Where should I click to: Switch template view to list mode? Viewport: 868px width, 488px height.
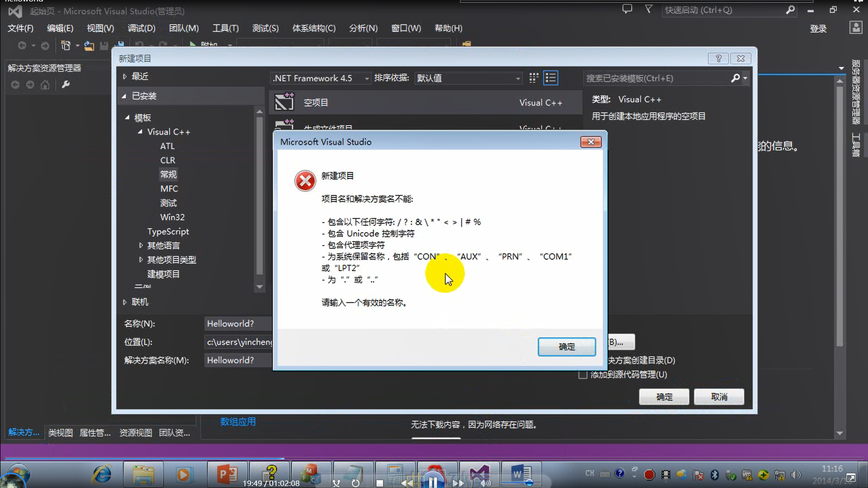click(x=551, y=78)
